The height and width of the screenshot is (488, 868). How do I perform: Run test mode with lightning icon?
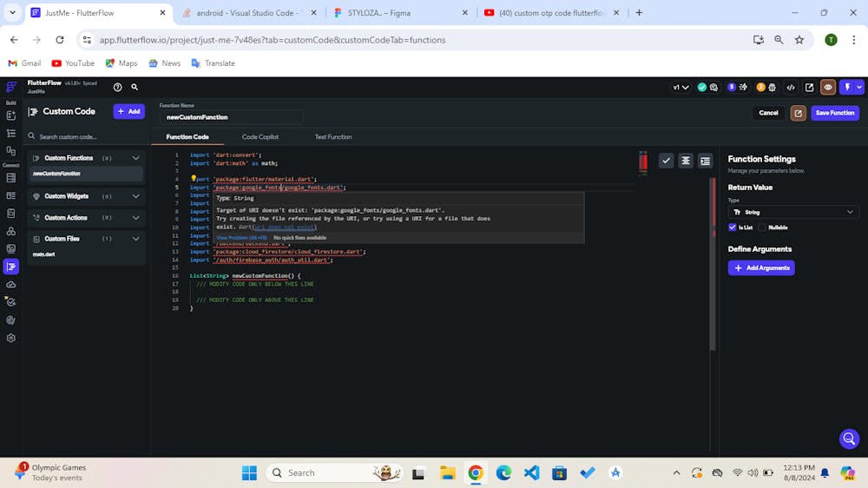tap(847, 87)
